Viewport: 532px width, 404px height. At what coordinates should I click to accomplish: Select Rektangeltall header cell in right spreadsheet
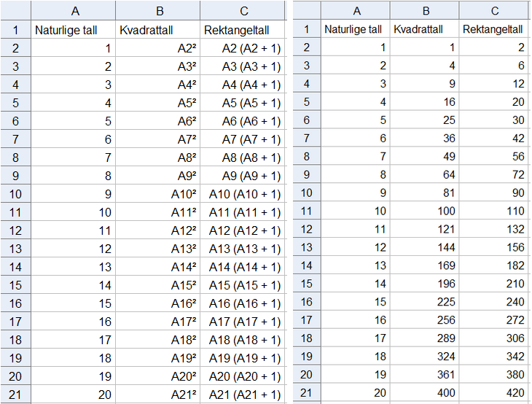coord(495,30)
